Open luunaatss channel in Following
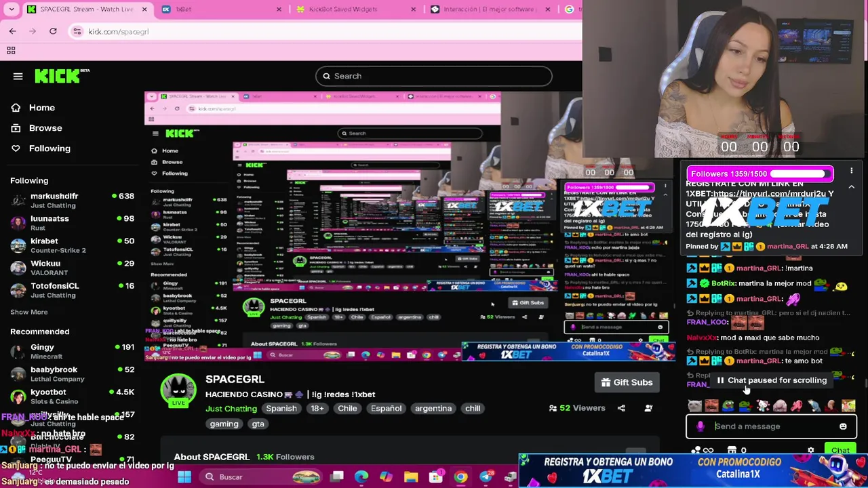Image resolution: width=868 pixels, height=488 pixels. pos(73,223)
